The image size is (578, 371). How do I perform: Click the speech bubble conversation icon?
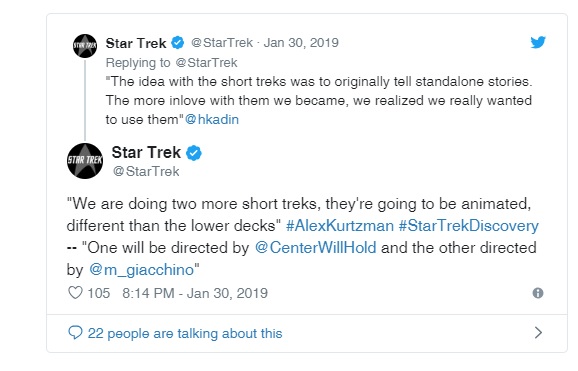pyautogui.click(x=75, y=333)
